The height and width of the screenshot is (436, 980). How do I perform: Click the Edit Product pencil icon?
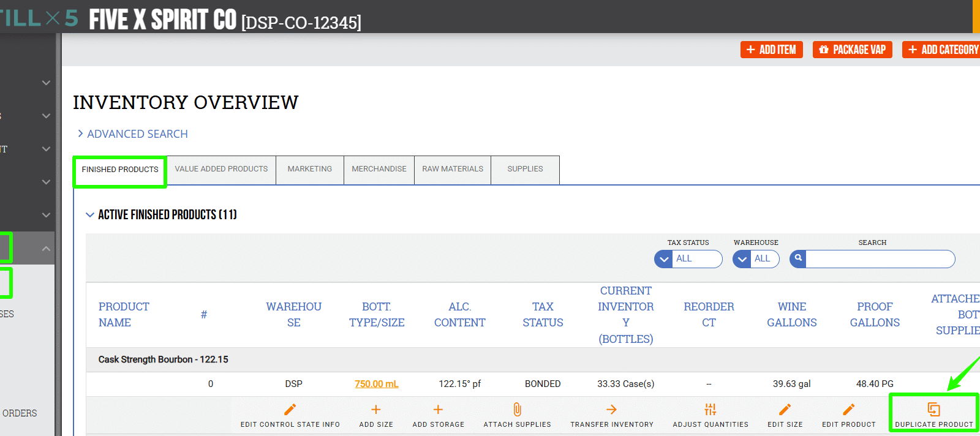coord(848,410)
